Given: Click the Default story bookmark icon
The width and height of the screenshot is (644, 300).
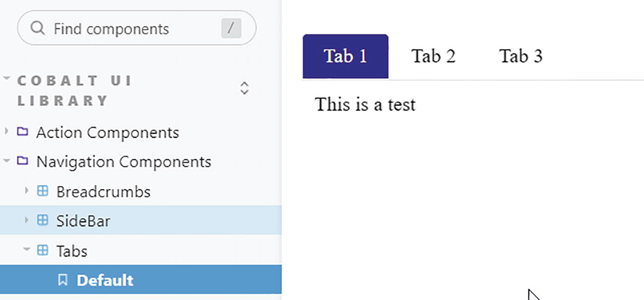Looking at the screenshot, I should (x=63, y=280).
